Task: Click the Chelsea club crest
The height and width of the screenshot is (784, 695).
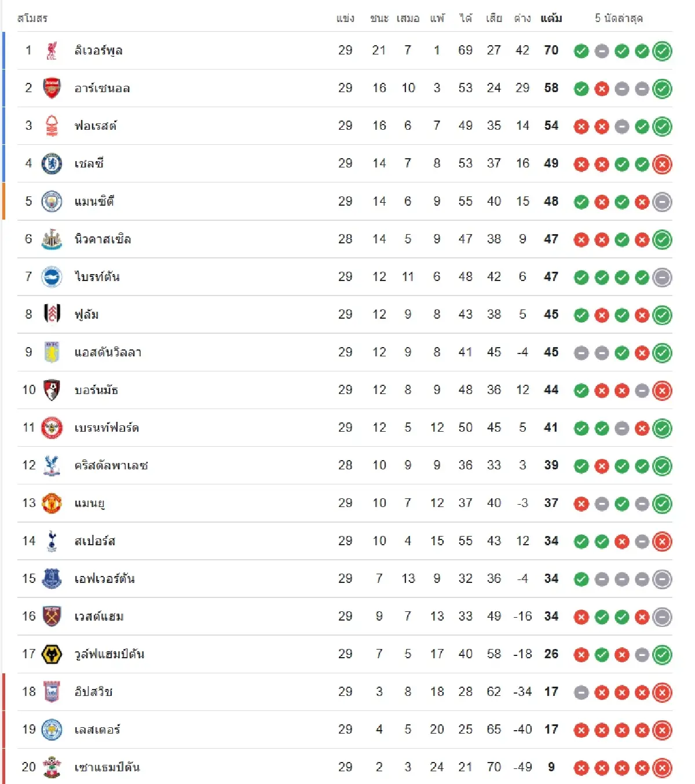Action: [52, 163]
